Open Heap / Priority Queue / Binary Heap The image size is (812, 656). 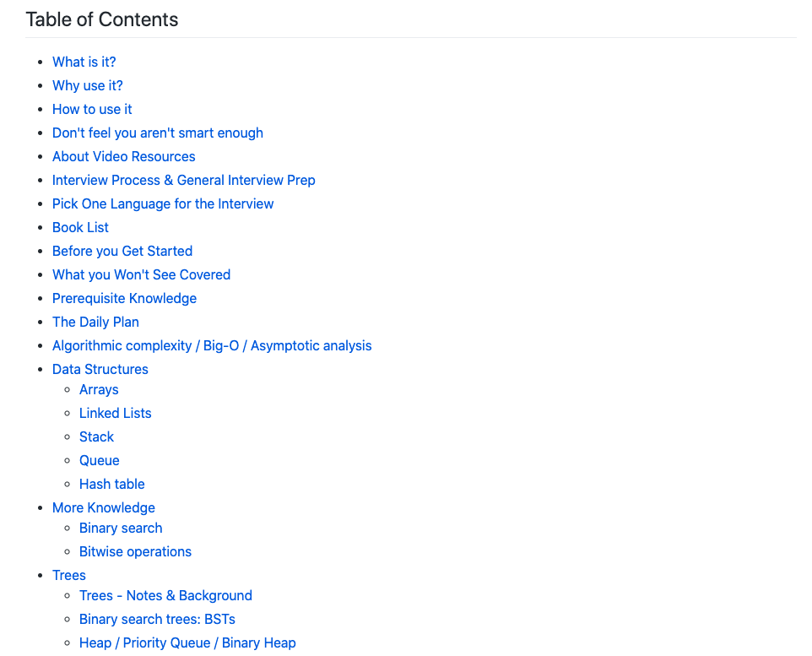click(187, 642)
